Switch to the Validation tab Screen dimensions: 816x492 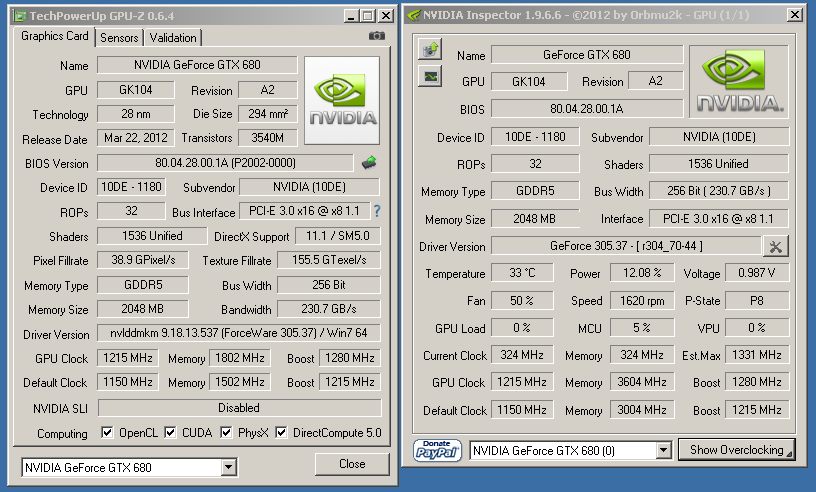point(173,37)
